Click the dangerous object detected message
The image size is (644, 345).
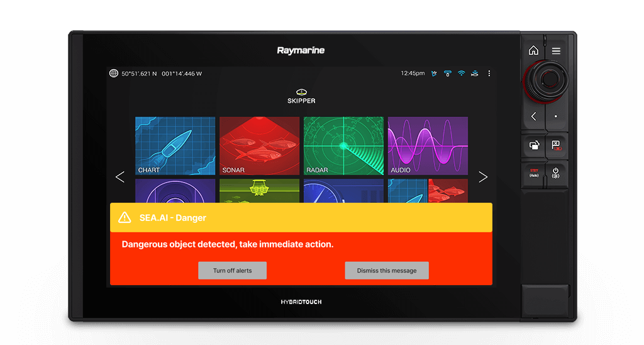[x=228, y=244]
